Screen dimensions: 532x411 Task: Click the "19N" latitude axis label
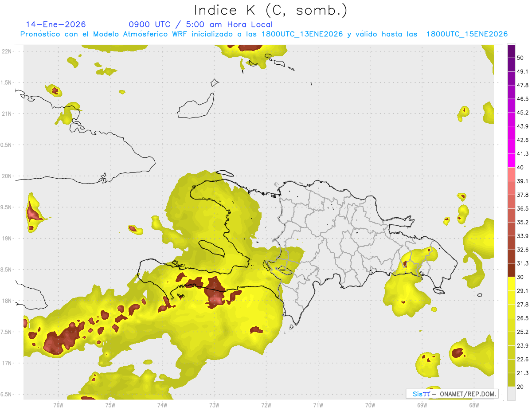pos(7,238)
